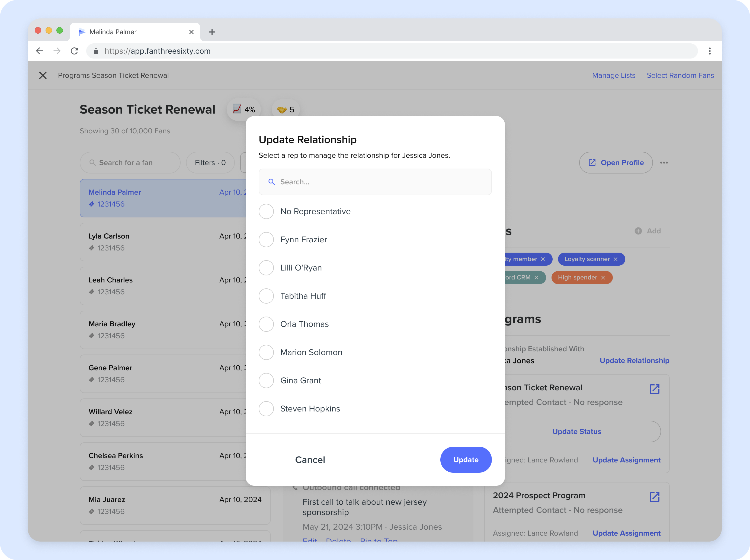The image size is (750, 560).
Task: Go back in browser history
Action: click(x=40, y=51)
